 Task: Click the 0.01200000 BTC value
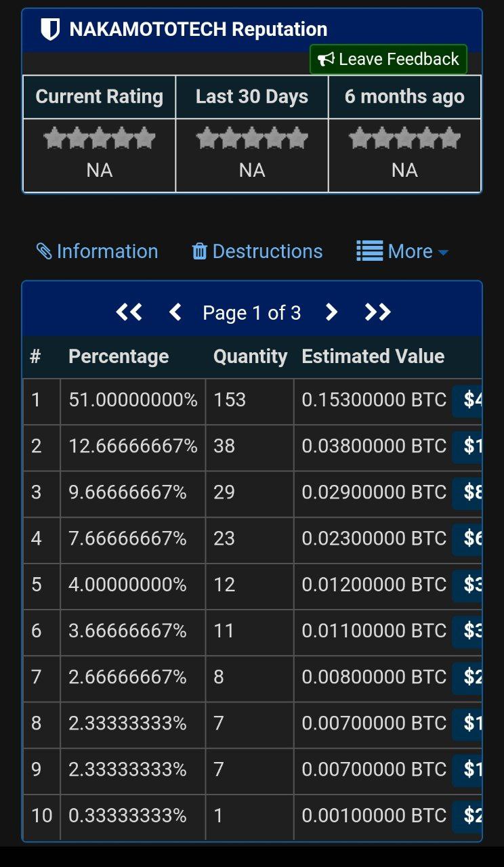pos(374,585)
